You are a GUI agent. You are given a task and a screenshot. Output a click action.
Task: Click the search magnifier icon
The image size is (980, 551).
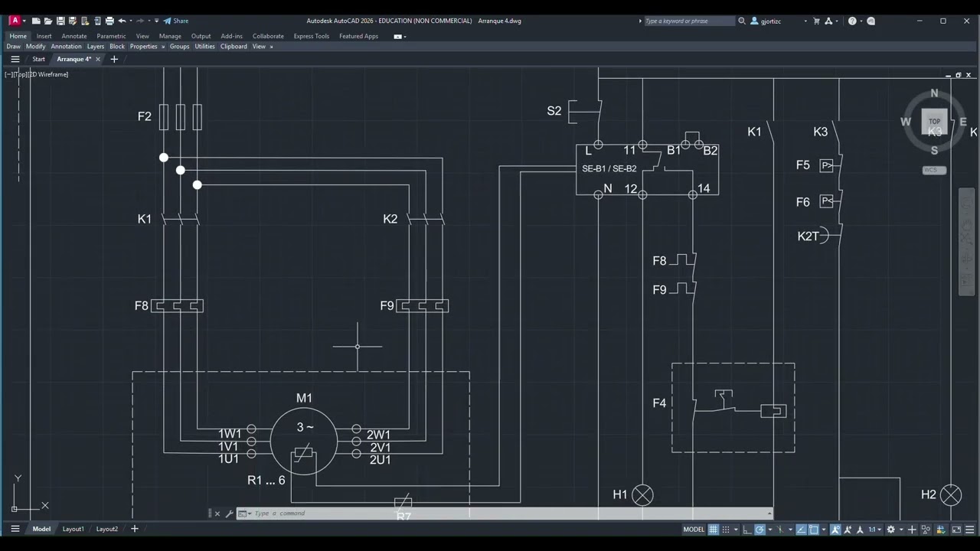(742, 21)
